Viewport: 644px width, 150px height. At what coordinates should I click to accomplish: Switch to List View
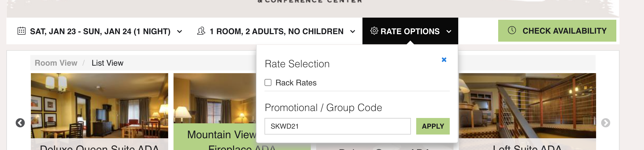click(x=108, y=63)
